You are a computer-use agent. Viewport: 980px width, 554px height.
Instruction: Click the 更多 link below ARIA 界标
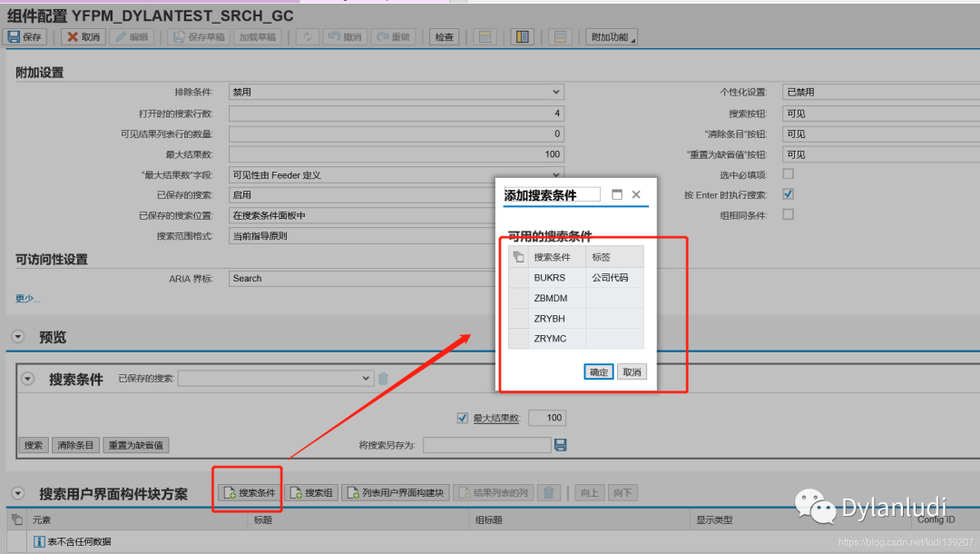(23, 298)
